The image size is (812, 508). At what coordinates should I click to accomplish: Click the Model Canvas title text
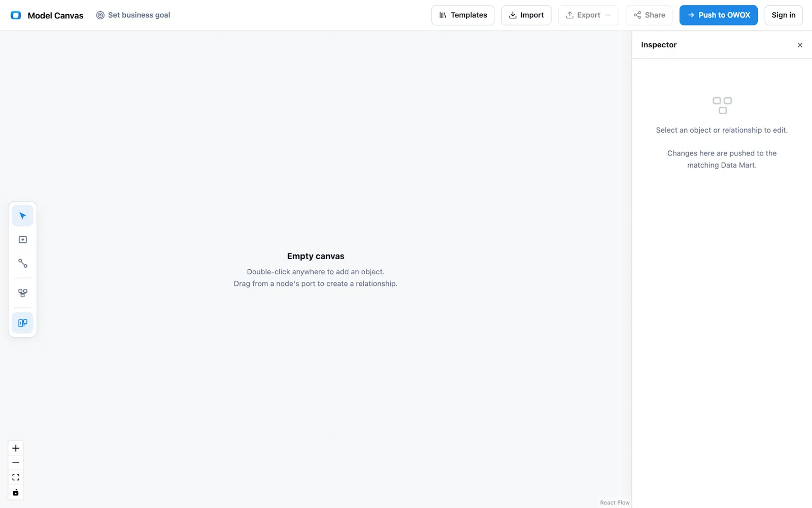[x=55, y=16]
